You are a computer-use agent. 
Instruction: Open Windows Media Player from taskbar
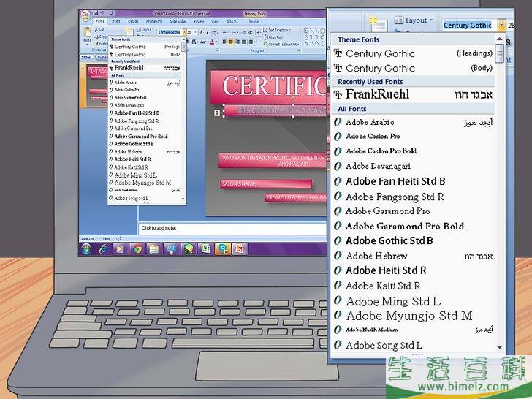pos(120,249)
